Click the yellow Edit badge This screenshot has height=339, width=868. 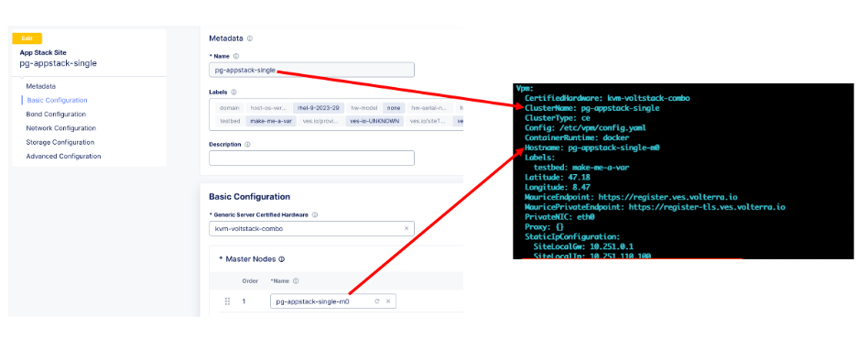click(27, 38)
